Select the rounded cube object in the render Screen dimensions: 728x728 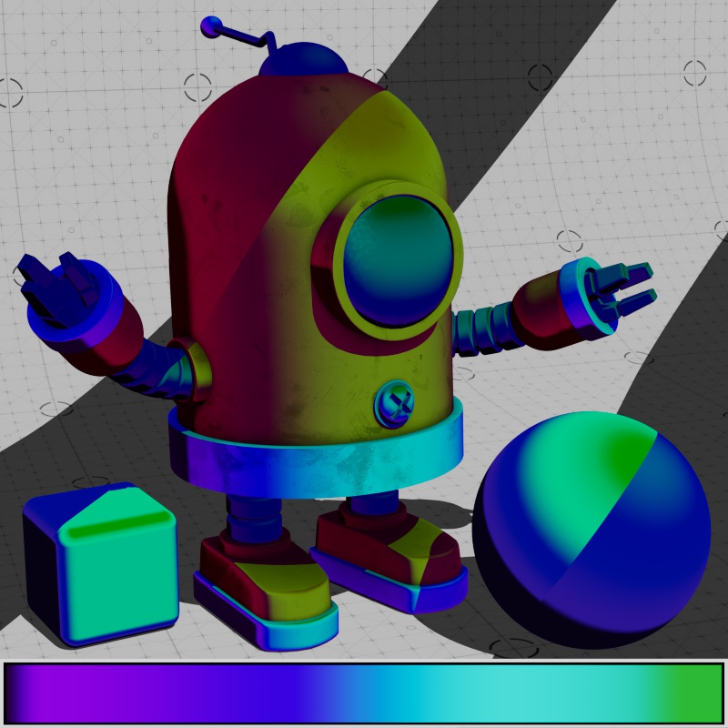point(101,564)
